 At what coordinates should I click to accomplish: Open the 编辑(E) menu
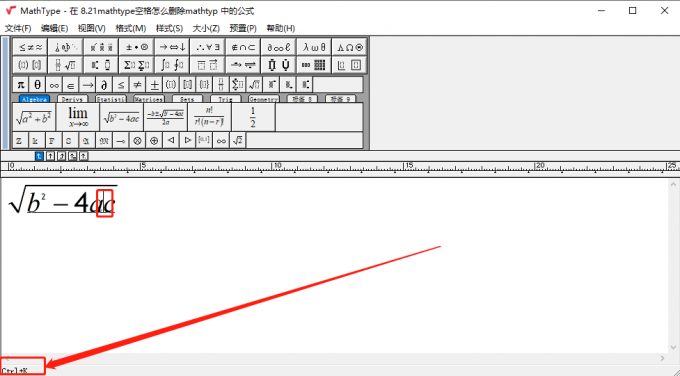[x=55, y=28]
